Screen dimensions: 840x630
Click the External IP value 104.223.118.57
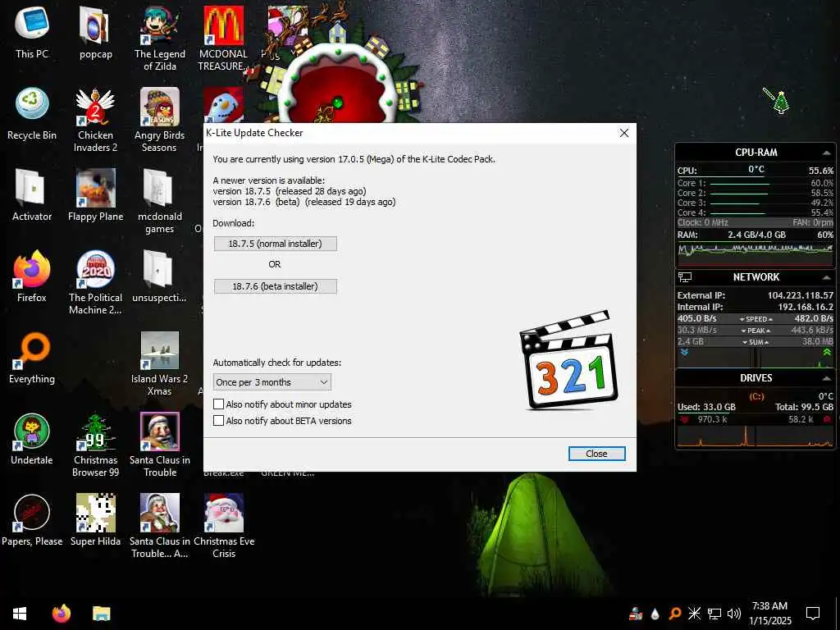click(x=801, y=295)
